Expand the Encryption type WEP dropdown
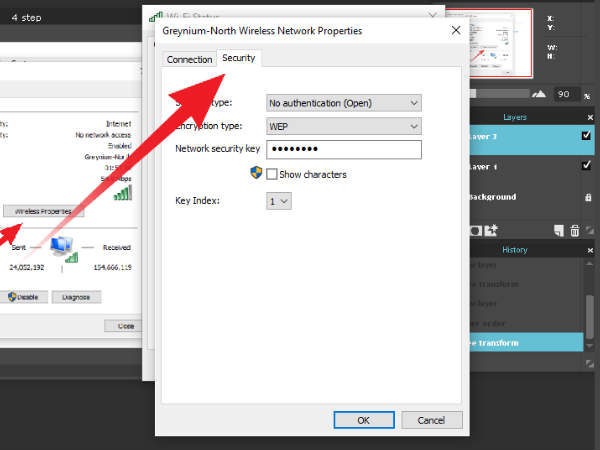 [x=343, y=126]
